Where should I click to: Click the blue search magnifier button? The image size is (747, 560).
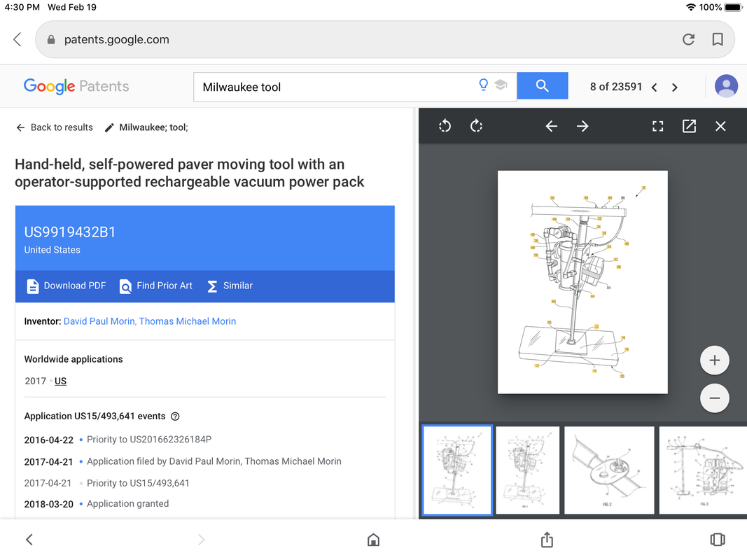542,85
